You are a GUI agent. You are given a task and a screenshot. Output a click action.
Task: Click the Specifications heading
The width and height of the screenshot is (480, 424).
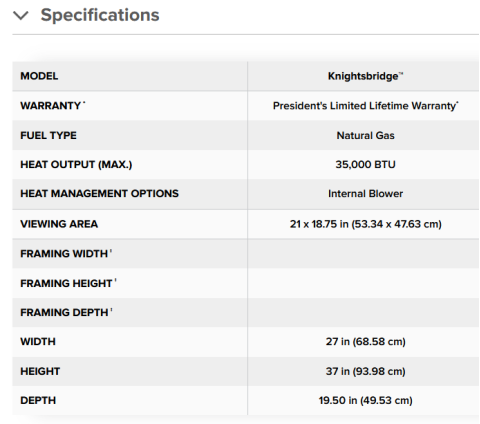coord(100,15)
